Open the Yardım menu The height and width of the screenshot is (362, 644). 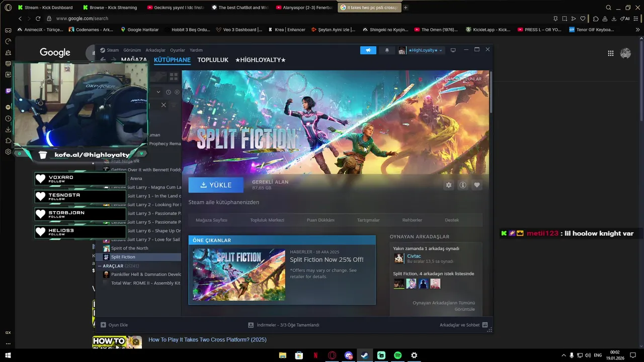(x=196, y=50)
